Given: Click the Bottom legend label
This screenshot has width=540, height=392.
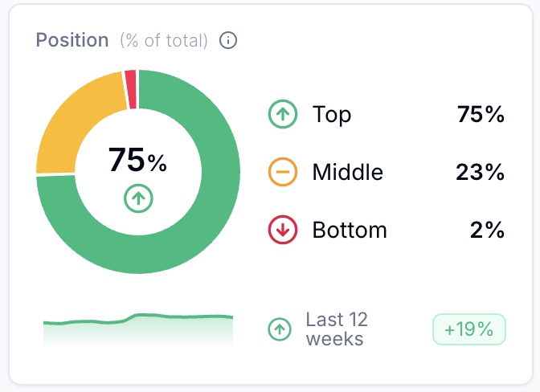Looking at the screenshot, I should pos(350,231).
